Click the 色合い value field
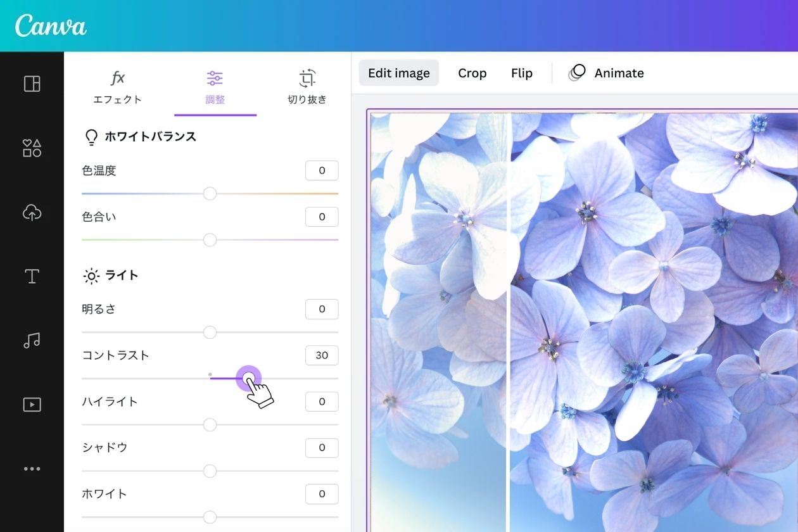The height and width of the screenshot is (532, 798). [x=322, y=217]
